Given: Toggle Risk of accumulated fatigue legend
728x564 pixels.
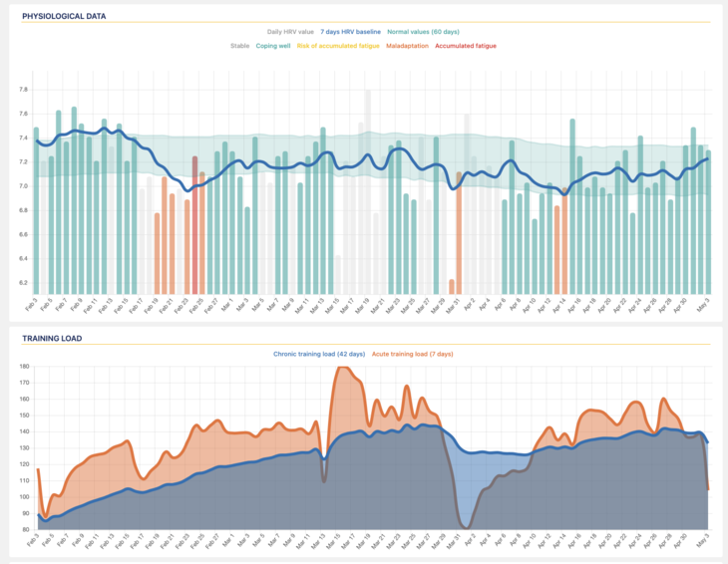Looking at the screenshot, I should (x=338, y=46).
